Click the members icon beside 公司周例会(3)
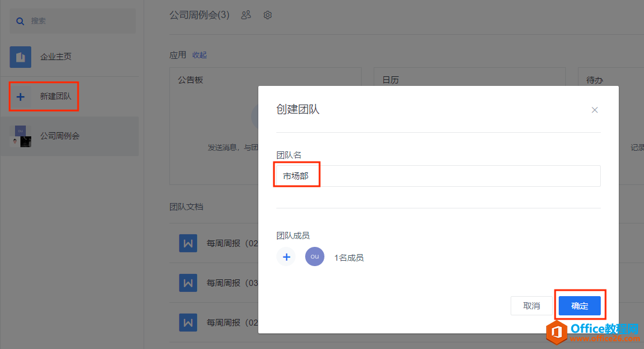 click(x=246, y=15)
